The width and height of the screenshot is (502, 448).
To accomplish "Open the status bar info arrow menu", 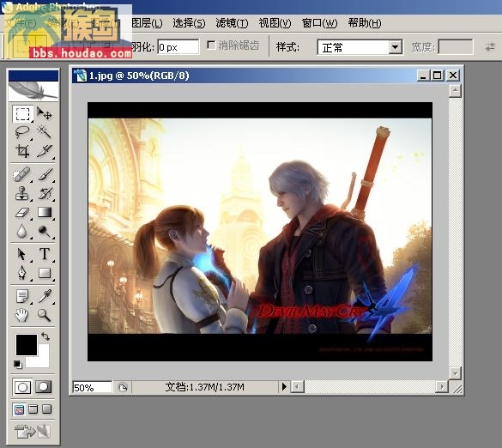I will point(284,387).
